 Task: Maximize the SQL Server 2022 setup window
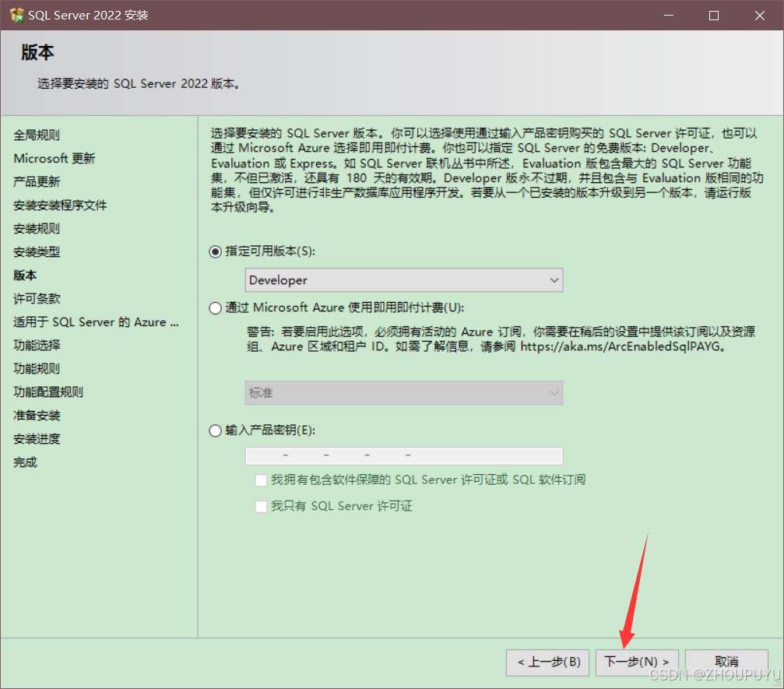point(714,15)
